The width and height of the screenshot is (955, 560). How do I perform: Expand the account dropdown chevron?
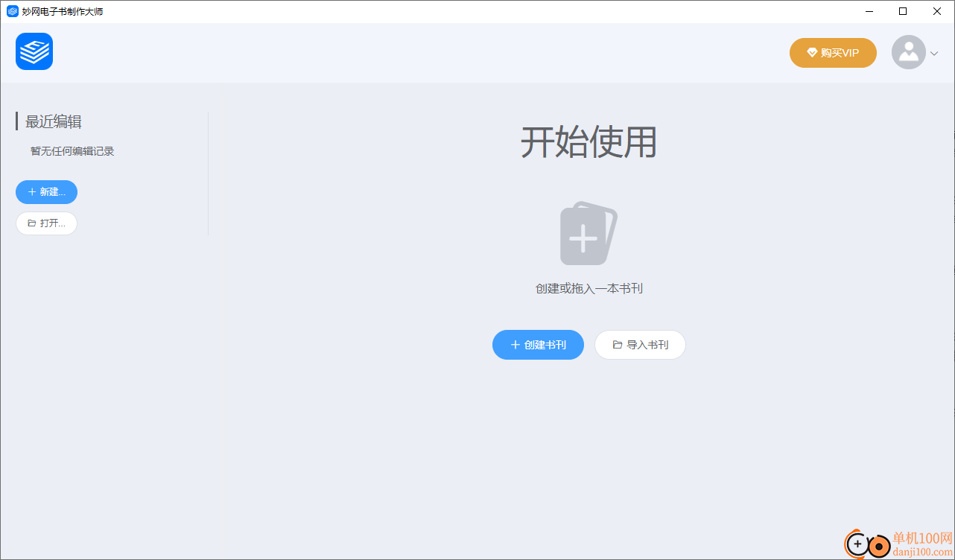[x=934, y=53]
